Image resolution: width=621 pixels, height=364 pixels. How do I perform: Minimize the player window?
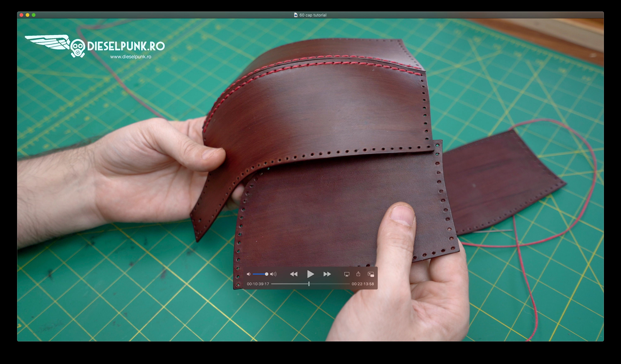(28, 15)
